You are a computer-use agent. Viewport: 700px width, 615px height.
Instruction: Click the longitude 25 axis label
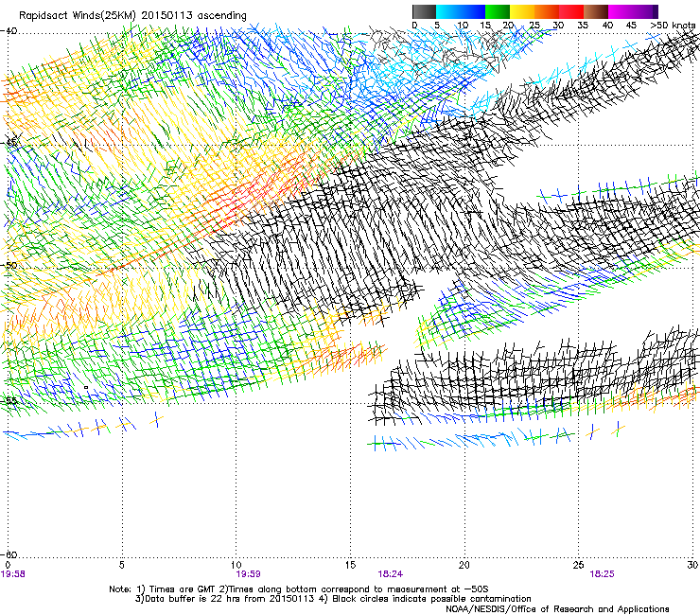[x=578, y=565]
